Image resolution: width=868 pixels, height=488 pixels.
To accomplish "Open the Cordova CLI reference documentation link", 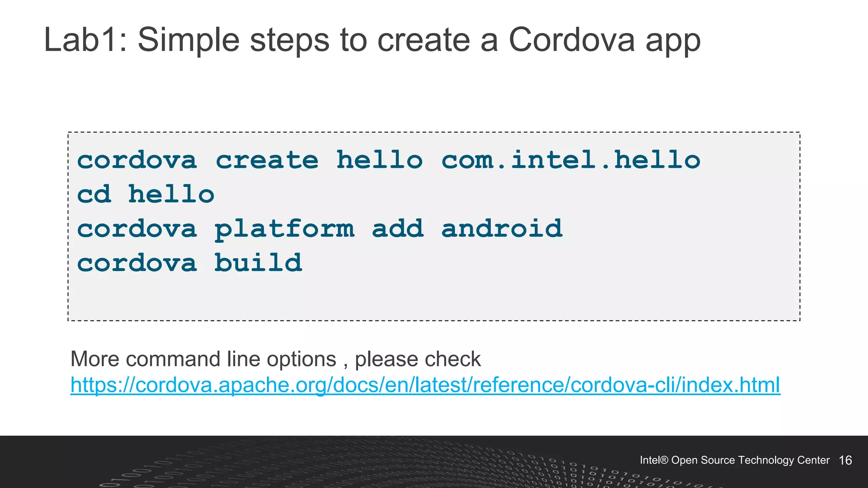I will click(x=425, y=385).
